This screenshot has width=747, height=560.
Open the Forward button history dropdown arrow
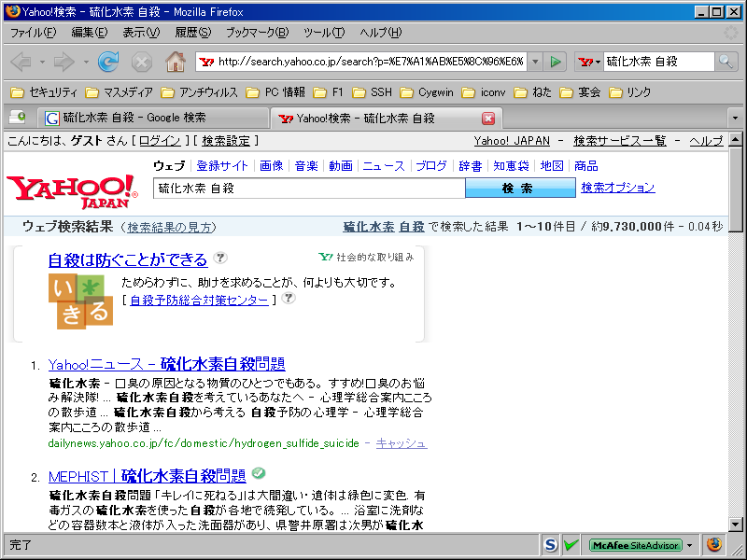click(86, 62)
